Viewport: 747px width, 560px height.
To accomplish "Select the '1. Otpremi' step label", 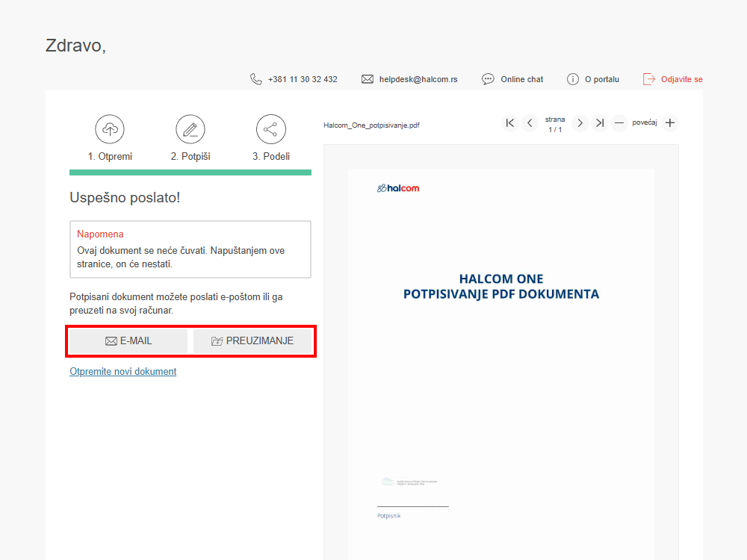I will 110,156.
